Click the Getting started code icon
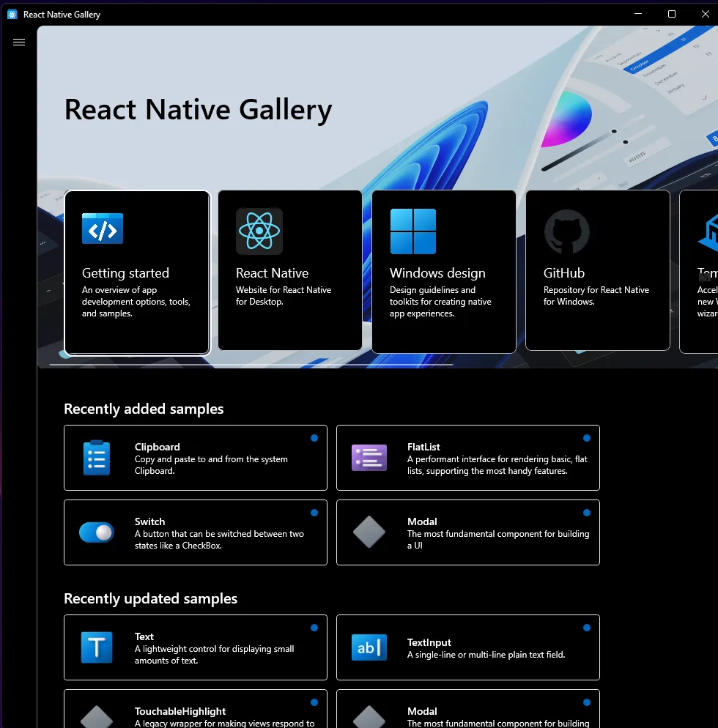This screenshot has height=728, width=718. (103, 229)
